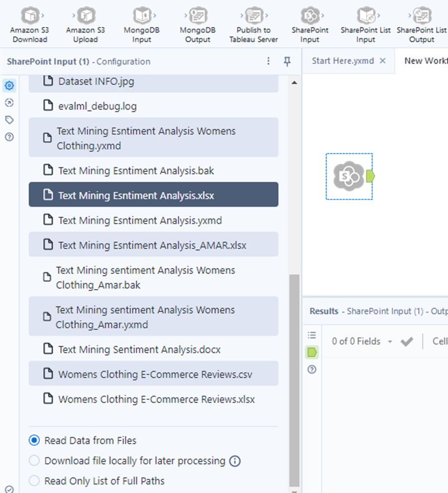448x493 pixels.
Task: Open the annotation tag icon in sidebar
Action: (x=9, y=120)
